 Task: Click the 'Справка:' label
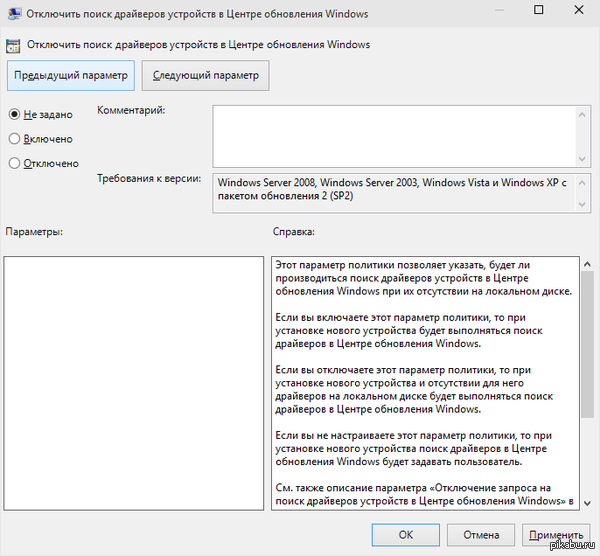293,232
